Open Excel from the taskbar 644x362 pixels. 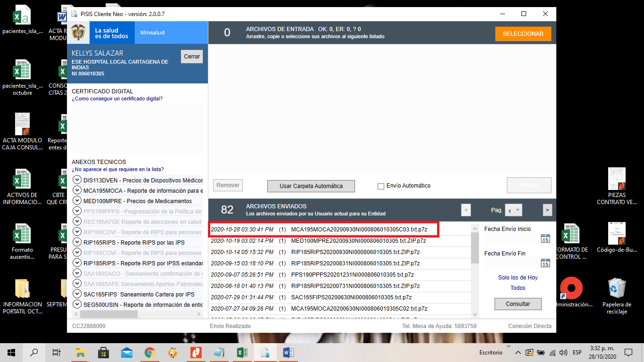coord(242,353)
